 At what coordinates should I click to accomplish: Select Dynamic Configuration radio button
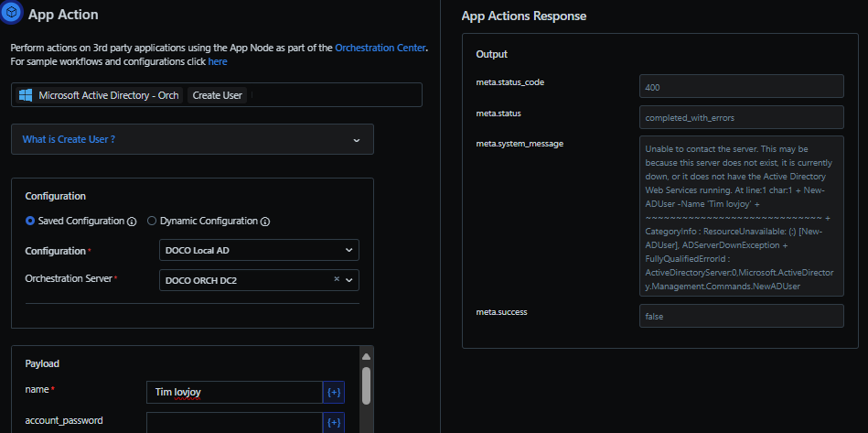click(152, 221)
